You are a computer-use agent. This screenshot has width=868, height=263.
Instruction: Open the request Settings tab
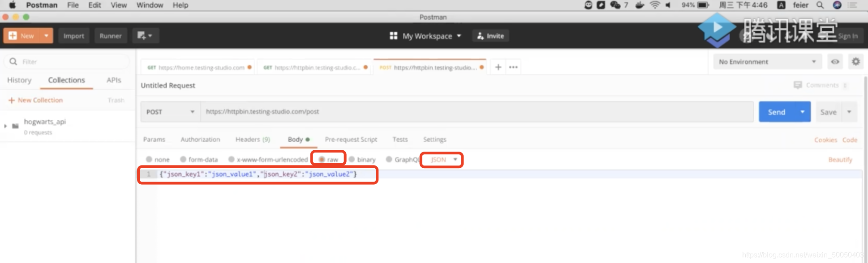[434, 140]
